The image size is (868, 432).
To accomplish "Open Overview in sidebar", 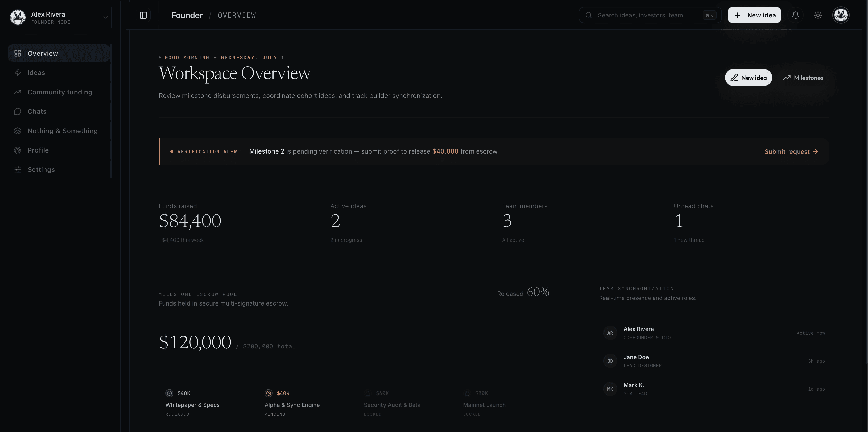I will (x=59, y=53).
